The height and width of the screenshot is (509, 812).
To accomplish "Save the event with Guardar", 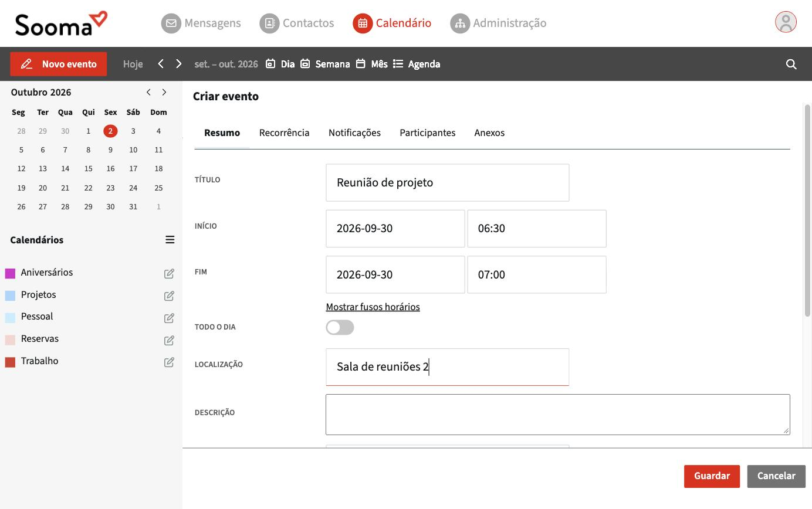I will (712, 476).
